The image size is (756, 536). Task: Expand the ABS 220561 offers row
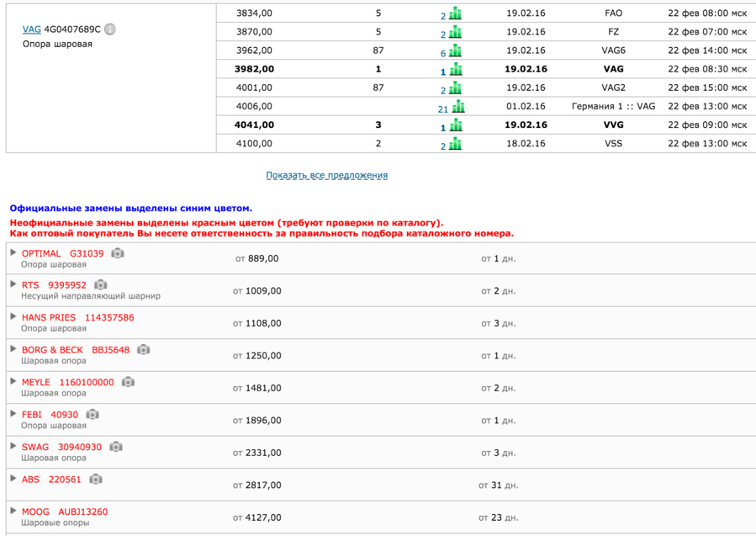pyautogui.click(x=13, y=478)
